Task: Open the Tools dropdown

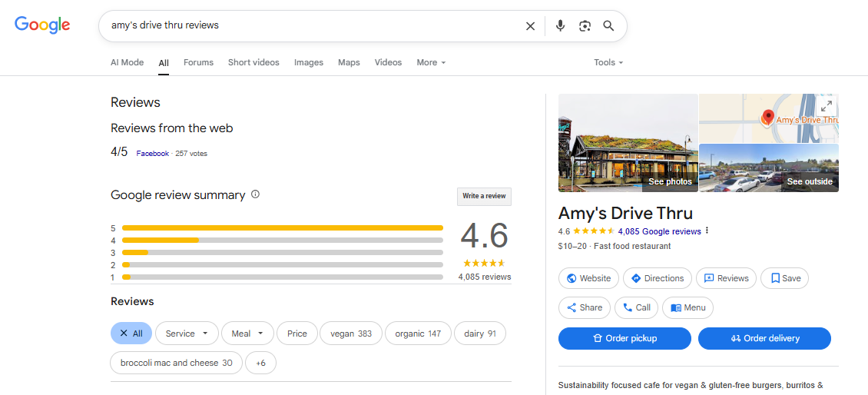Action: click(608, 62)
